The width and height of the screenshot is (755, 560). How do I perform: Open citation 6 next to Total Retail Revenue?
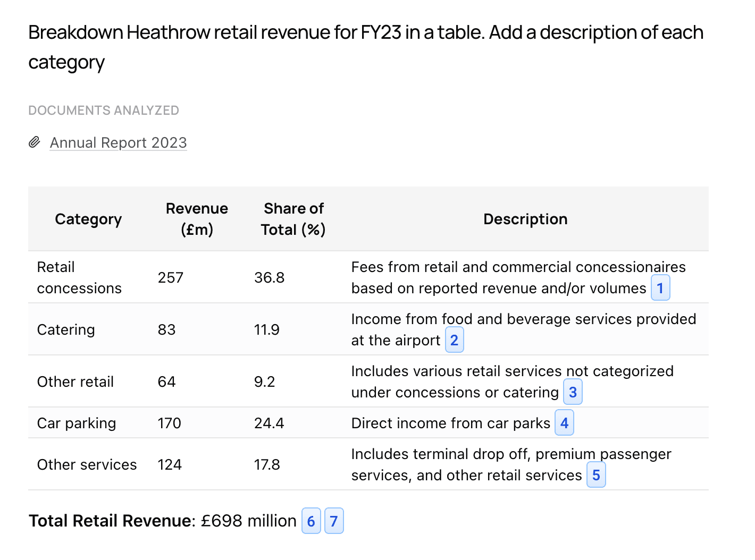(311, 521)
